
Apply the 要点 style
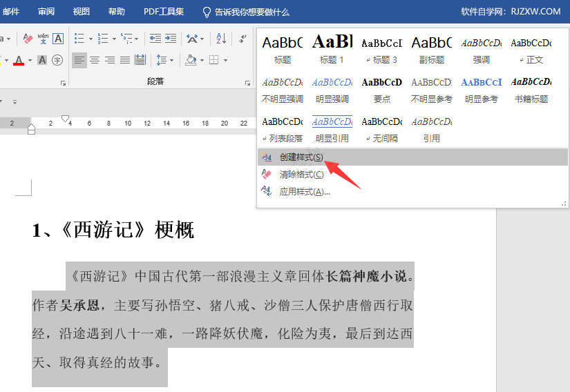[381, 90]
